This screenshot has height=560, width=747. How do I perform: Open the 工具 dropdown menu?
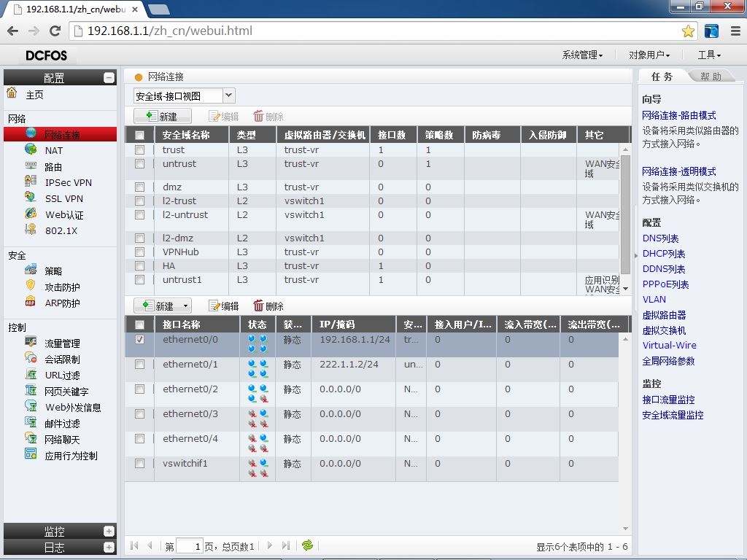(x=709, y=55)
